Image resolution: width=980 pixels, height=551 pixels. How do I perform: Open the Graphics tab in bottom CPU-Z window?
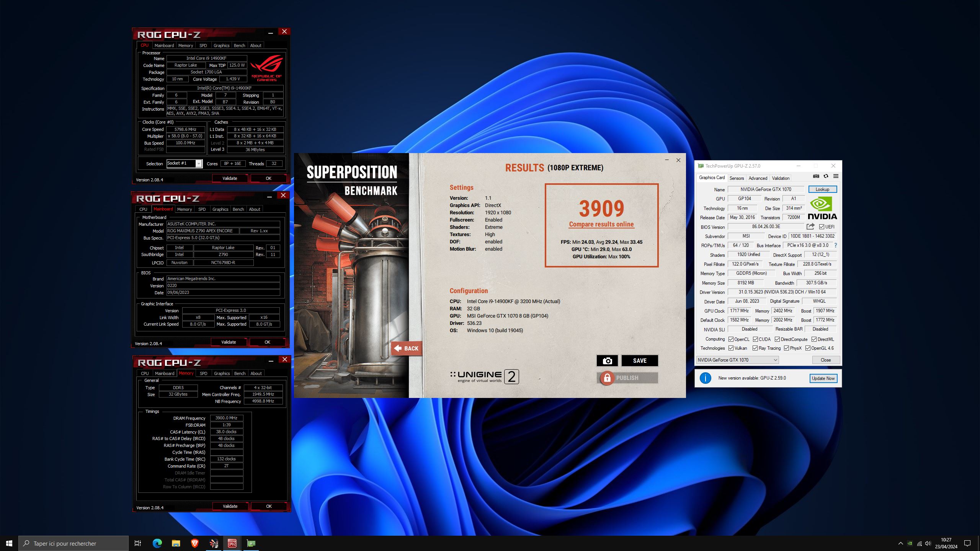[x=222, y=373]
